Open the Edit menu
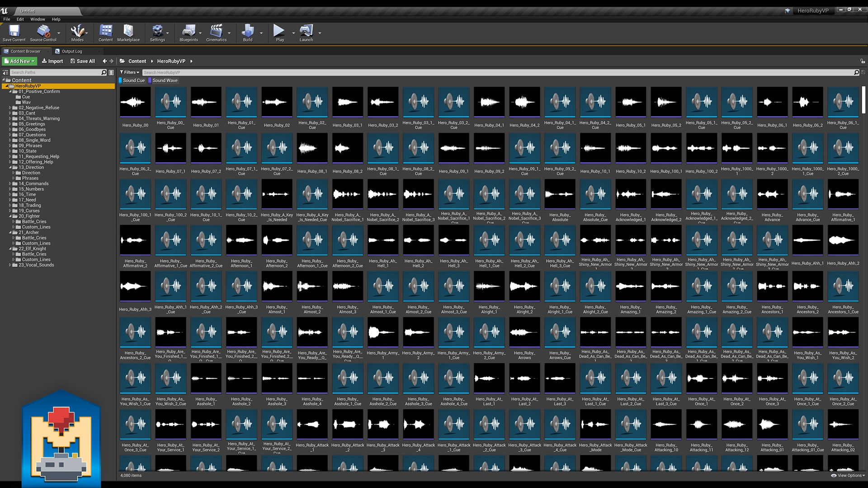 (x=20, y=19)
